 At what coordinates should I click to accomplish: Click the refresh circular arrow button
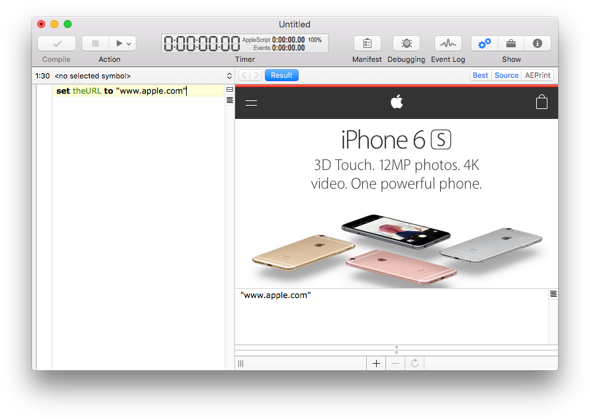(x=415, y=363)
